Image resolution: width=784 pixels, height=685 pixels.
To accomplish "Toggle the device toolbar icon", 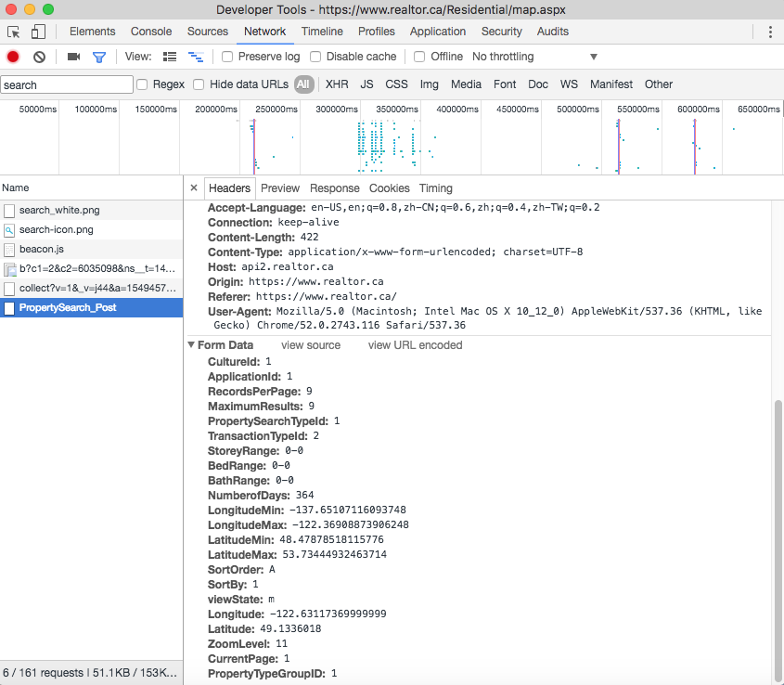I will (x=38, y=32).
